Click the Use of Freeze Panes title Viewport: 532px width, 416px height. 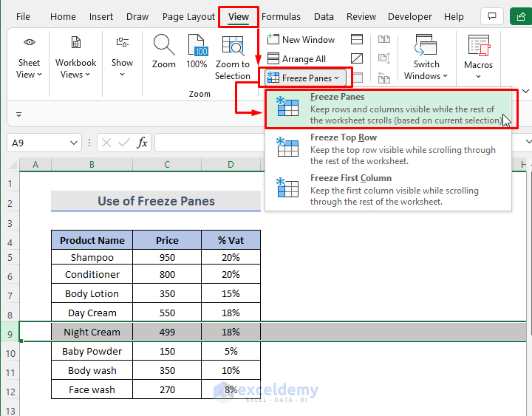pos(156,201)
